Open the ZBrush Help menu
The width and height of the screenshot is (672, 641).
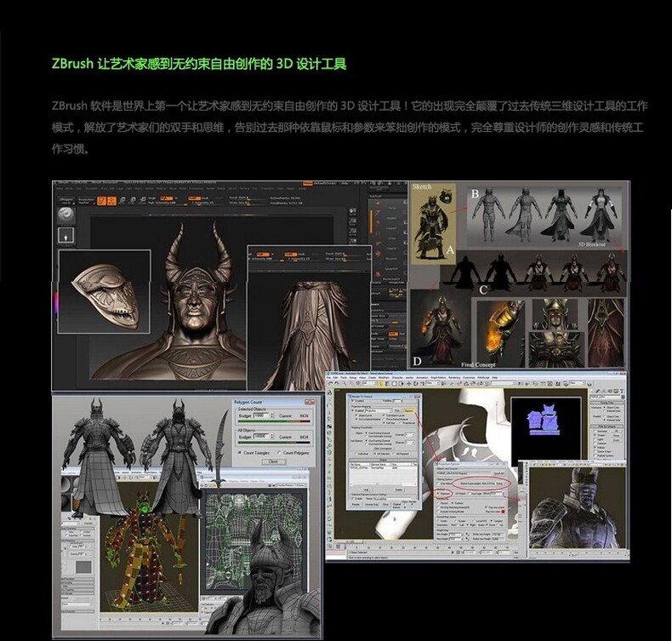(345, 184)
